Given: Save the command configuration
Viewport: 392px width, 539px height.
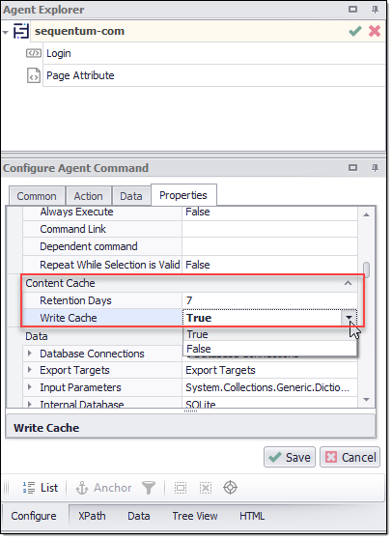Looking at the screenshot, I should pos(290,458).
